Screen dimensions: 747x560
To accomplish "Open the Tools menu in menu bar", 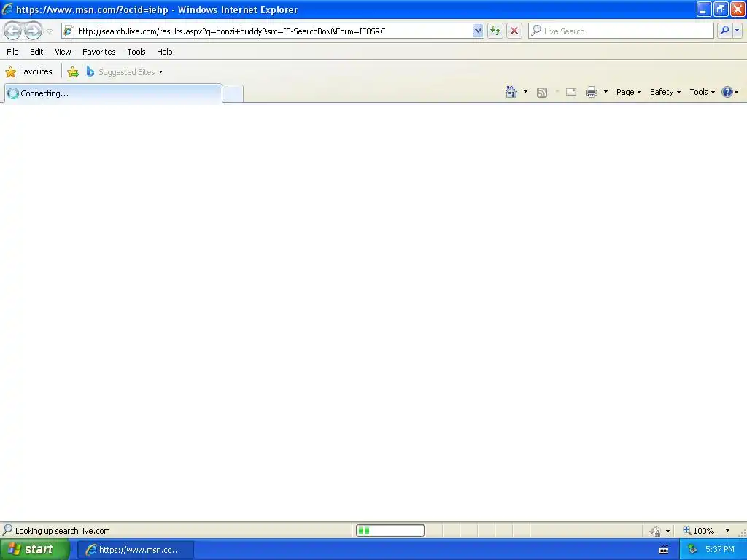I will (136, 52).
